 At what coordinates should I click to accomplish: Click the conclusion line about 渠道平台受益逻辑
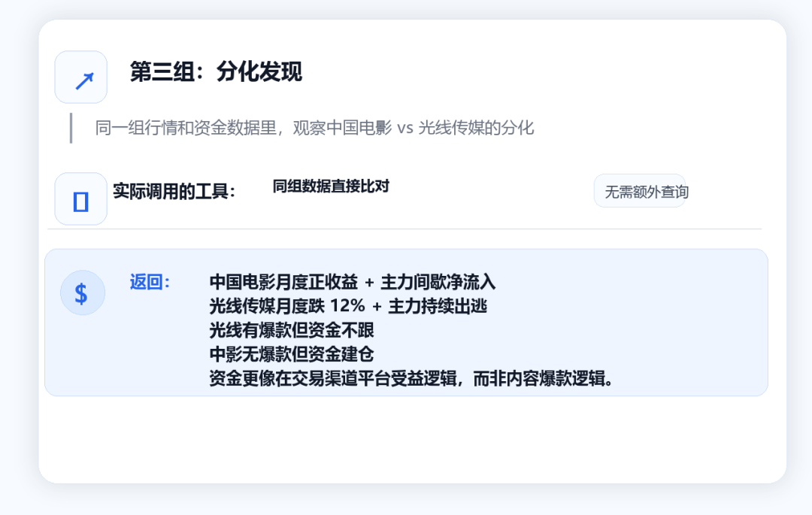[x=412, y=379]
